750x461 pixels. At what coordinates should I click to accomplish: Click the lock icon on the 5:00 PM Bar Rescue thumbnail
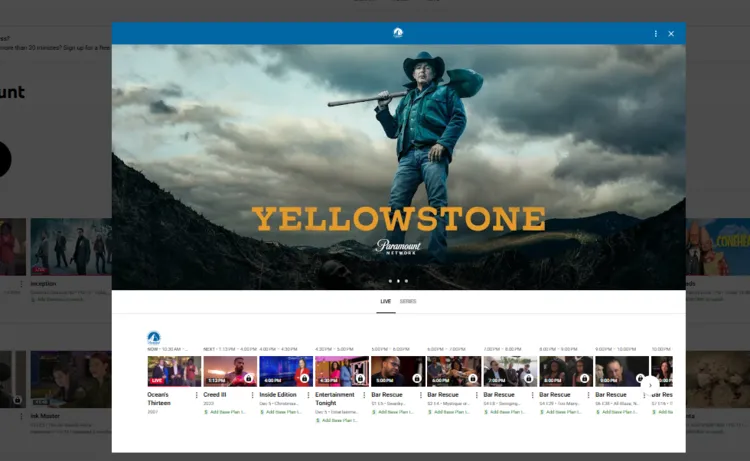click(417, 379)
